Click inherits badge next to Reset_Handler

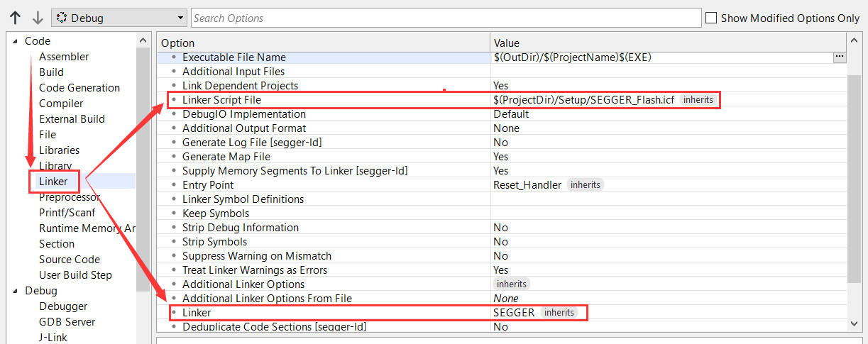point(586,185)
